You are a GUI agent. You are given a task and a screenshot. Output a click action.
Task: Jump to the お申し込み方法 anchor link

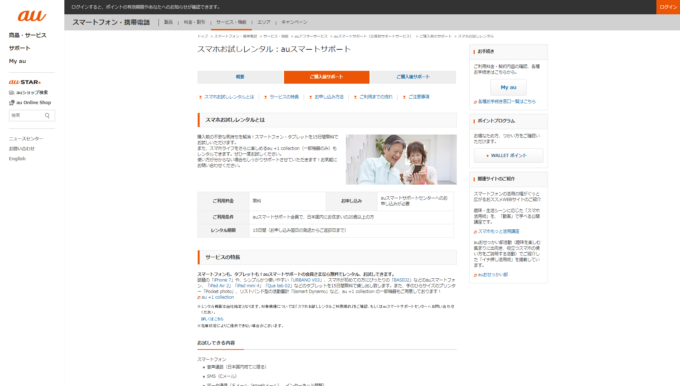pyautogui.click(x=329, y=97)
